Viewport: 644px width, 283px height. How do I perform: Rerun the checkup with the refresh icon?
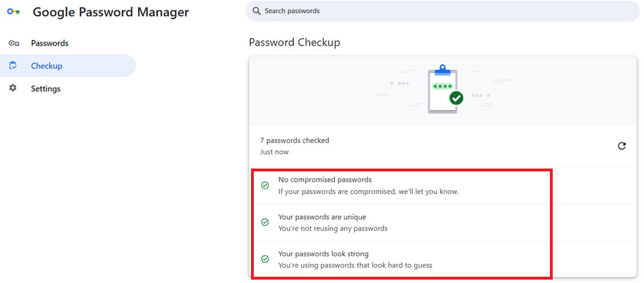622,146
